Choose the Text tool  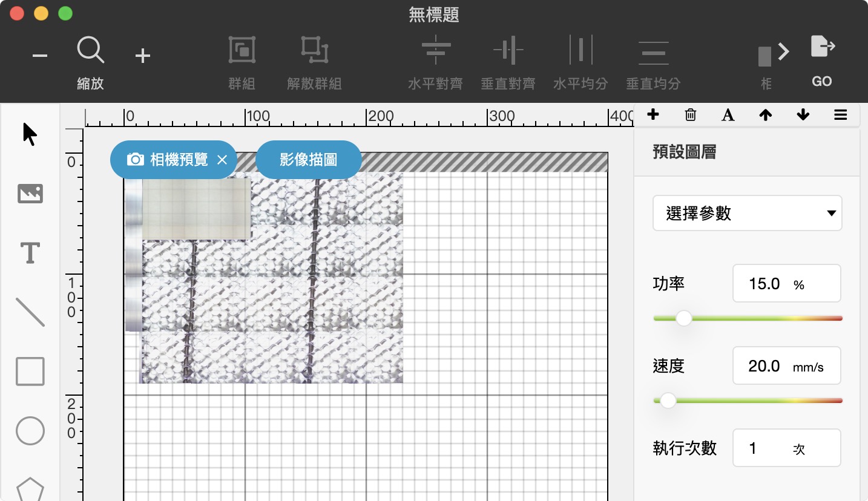(30, 252)
